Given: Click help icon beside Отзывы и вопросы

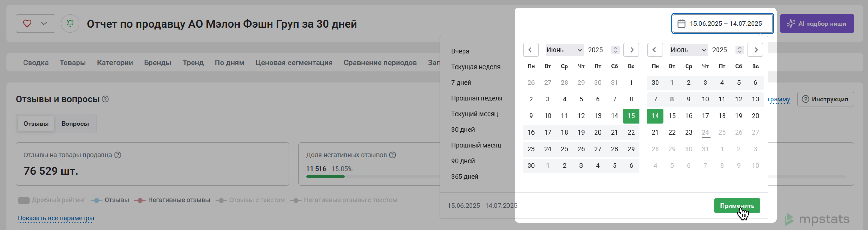Looking at the screenshot, I should pos(105,99).
